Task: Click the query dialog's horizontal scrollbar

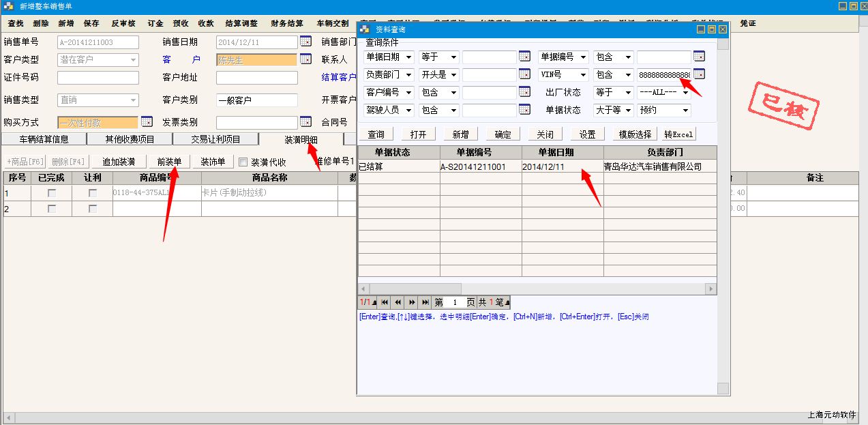Action: [x=537, y=289]
